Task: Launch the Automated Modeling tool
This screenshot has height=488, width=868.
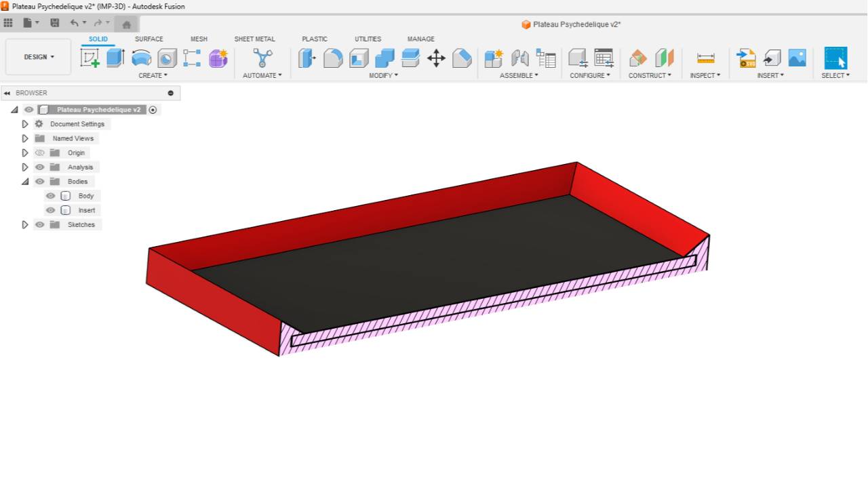Action: click(262, 58)
